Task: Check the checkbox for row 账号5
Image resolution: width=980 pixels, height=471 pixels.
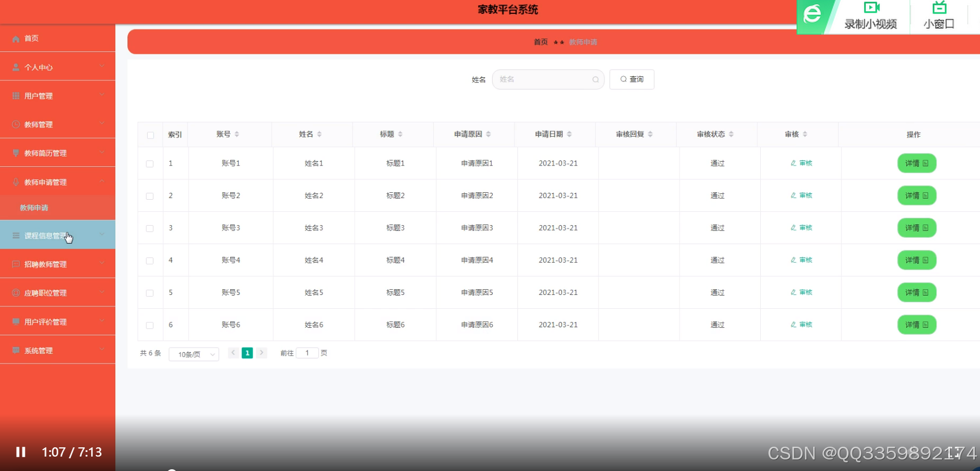Action: 150,293
